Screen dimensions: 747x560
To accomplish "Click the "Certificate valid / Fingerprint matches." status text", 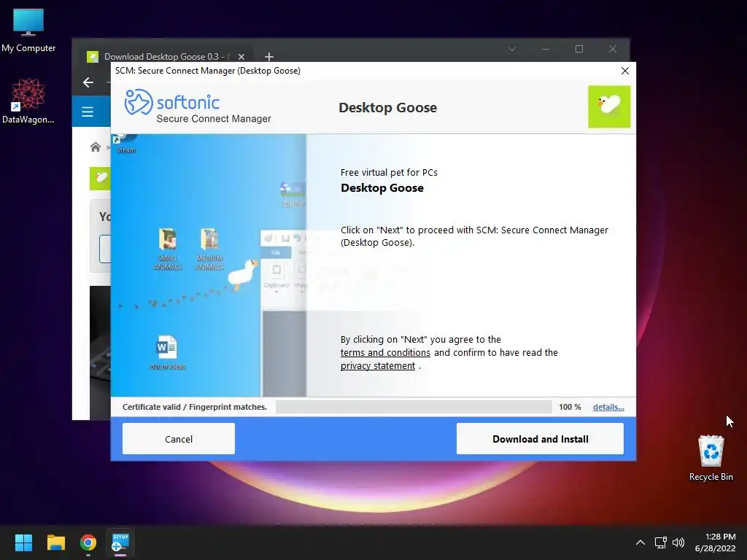I will click(194, 407).
